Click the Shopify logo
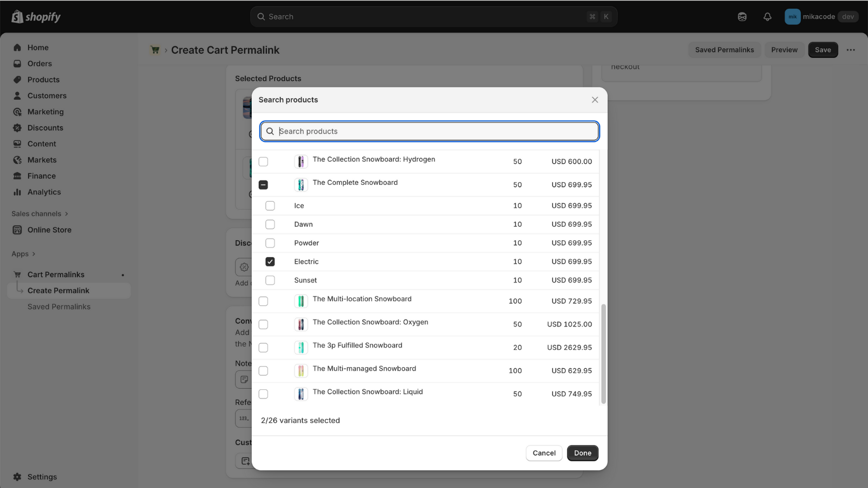 click(35, 16)
